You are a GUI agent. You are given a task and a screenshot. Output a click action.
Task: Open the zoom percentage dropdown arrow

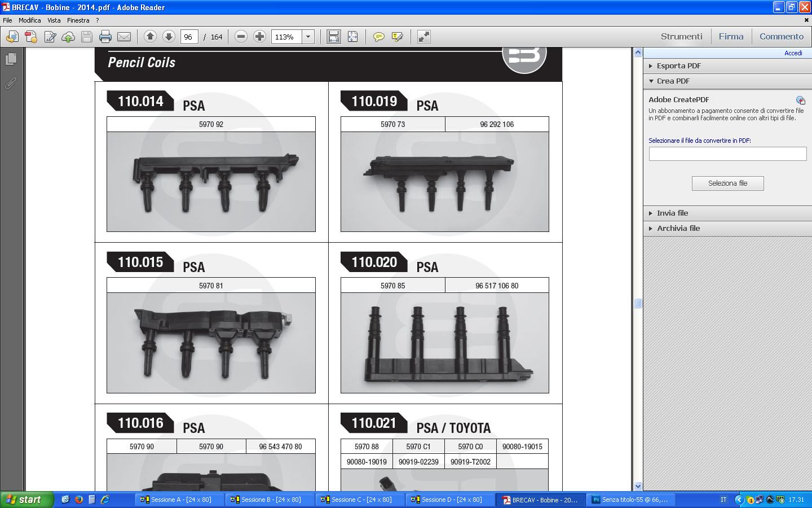[308, 37]
